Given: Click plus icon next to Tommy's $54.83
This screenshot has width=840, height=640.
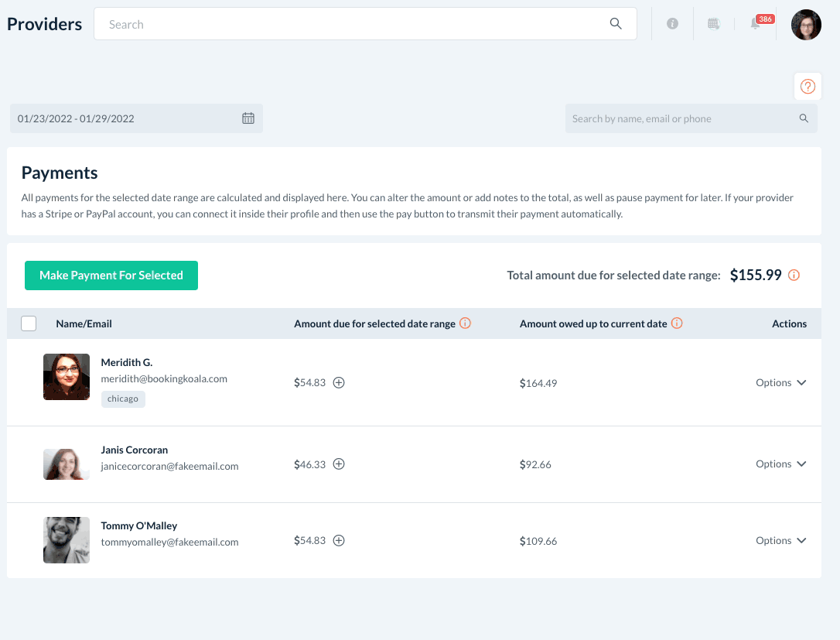Looking at the screenshot, I should coord(339,541).
